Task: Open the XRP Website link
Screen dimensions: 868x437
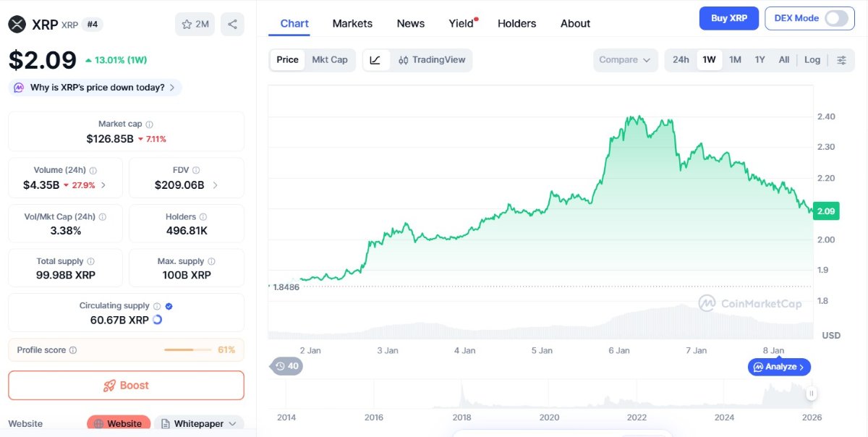Action: tap(119, 424)
